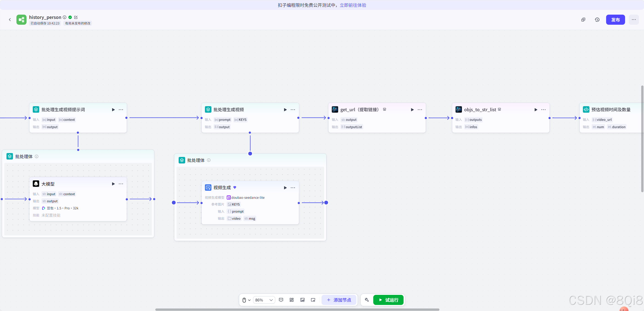The width and height of the screenshot is (644, 311).
Task: Open header more options menu
Action: [x=634, y=20]
